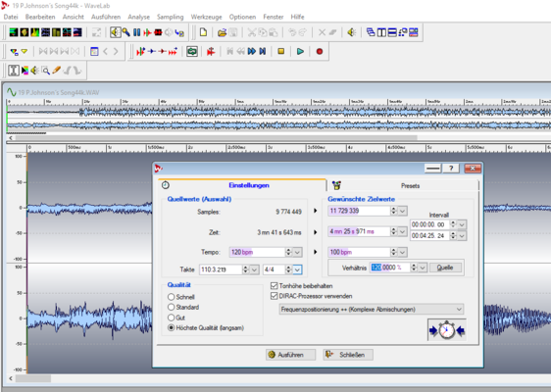Open the Intervall 00:04:25.24 dropdown
This screenshot has height=392, width=551.
coord(462,236)
